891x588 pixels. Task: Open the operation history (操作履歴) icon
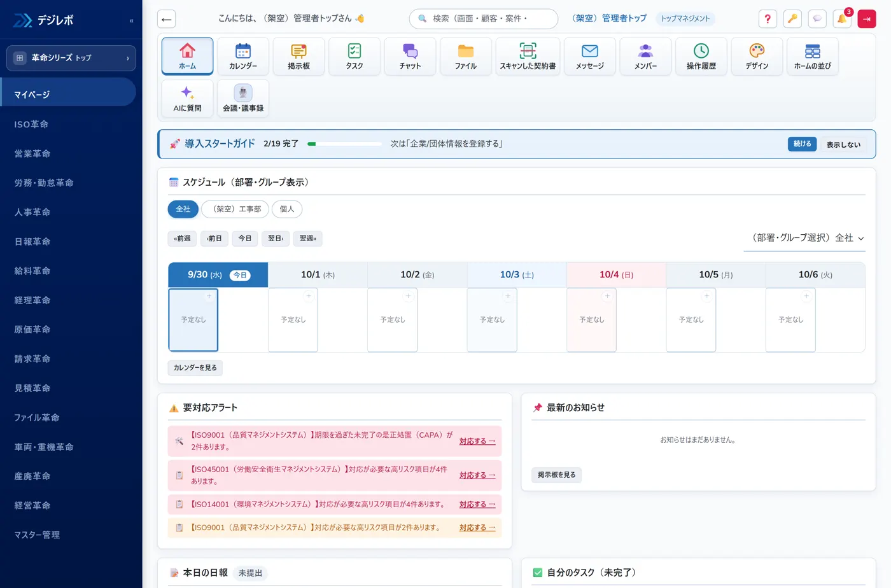[x=701, y=56]
